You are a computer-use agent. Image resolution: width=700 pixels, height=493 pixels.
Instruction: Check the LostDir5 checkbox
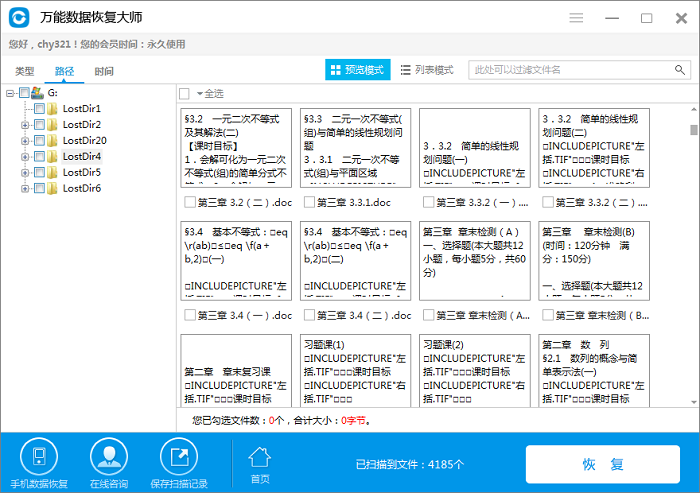tap(39, 172)
